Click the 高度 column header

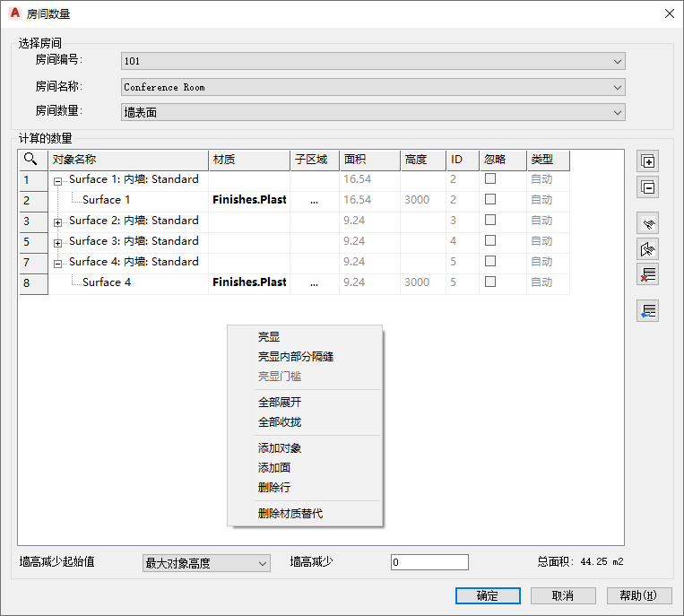coord(423,160)
